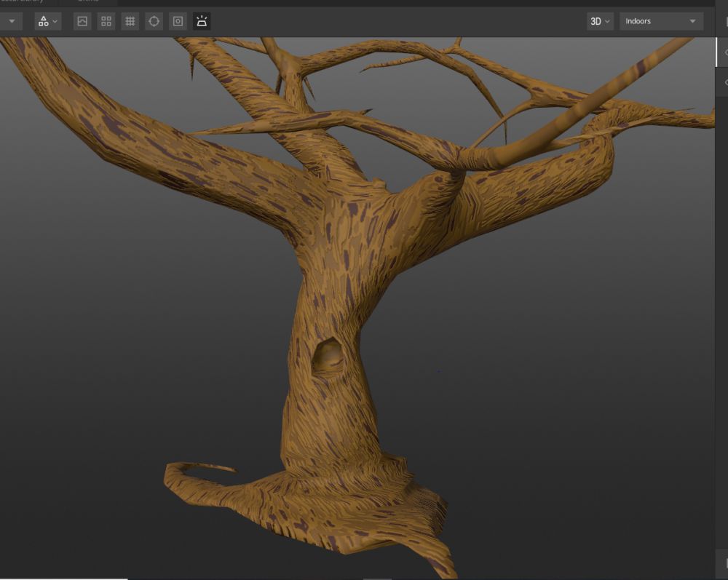
Task: Toggle the viewport grid icon
Action: click(130, 21)
